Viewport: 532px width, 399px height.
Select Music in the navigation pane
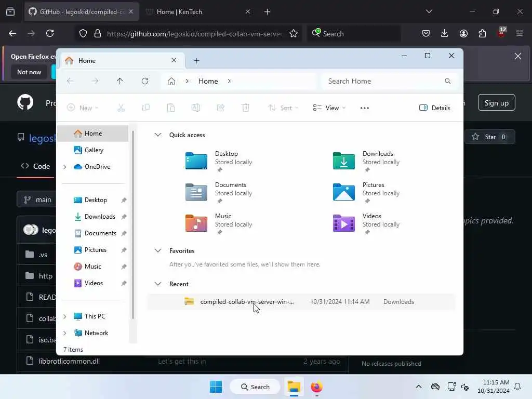point(92,267)
